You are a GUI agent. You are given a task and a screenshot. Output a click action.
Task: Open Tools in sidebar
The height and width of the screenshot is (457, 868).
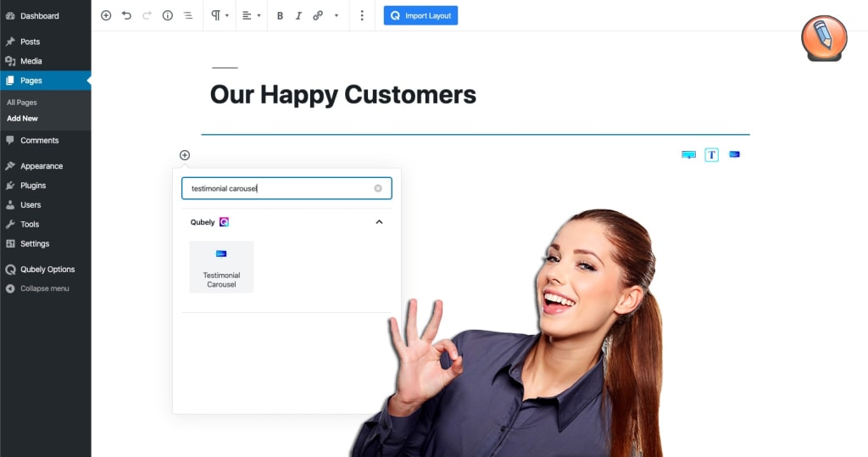[30, 225]
